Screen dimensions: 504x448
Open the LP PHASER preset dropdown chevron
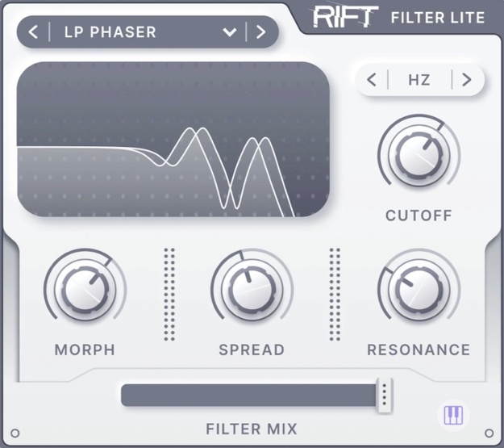[x=230, y=32]
